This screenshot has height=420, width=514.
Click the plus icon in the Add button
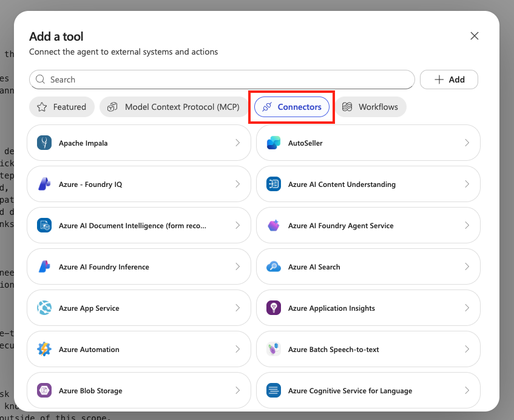[x=439, y=80]
